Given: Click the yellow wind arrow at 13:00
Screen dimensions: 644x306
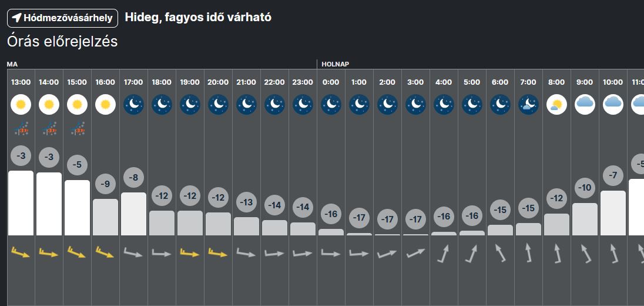Looking at the screenshot, I should tap(21, 253).
